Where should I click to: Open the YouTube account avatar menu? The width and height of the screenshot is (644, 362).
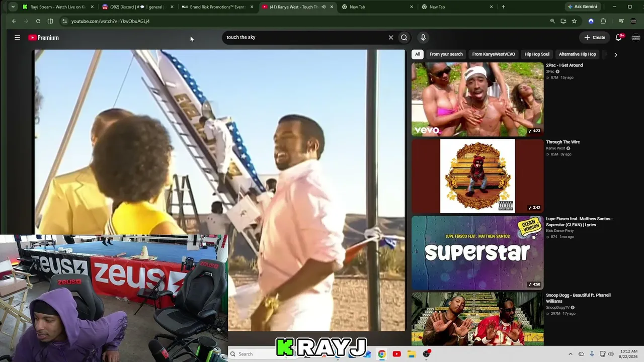point(636,38)
